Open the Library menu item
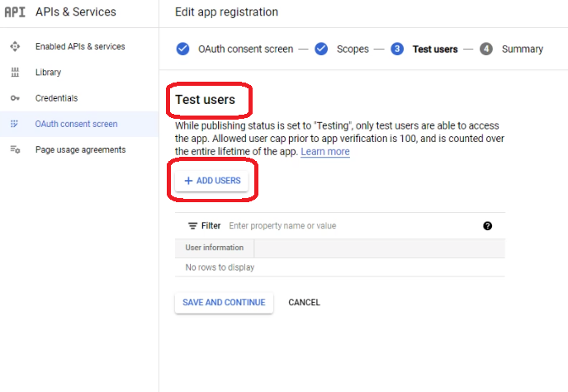This screenshot has height=392, width=568. [48, 73]
